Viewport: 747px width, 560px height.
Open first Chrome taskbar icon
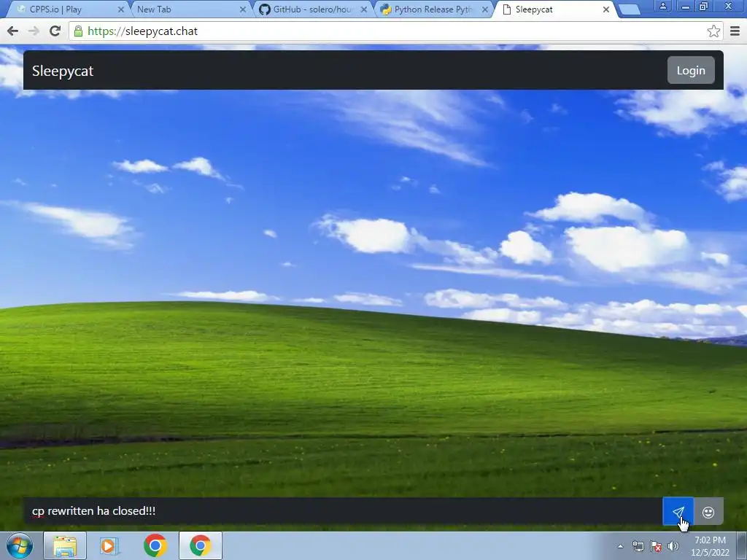point(155,545)
